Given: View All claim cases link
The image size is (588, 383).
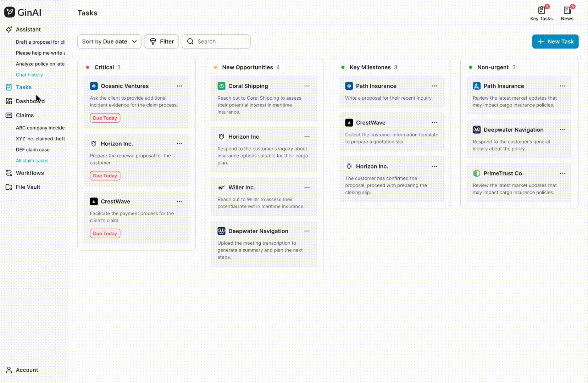Looking at the screenshot, I should tap(32, 161).
